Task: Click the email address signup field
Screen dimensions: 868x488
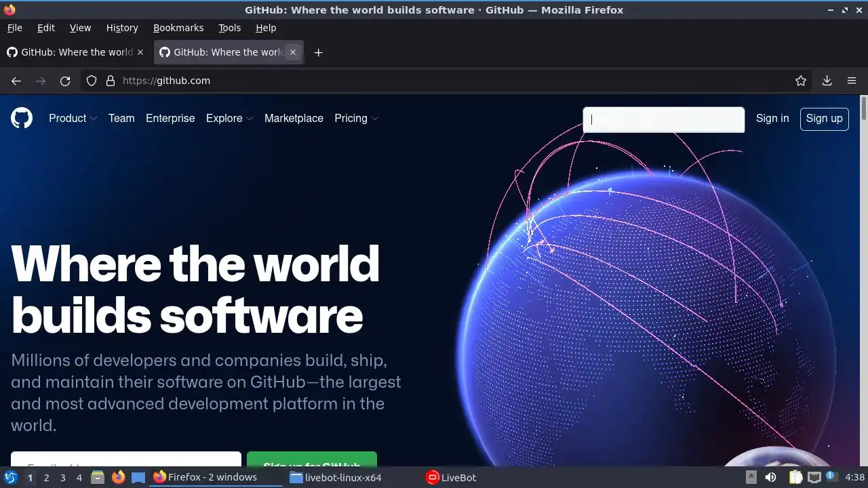Action: (126, 460)
